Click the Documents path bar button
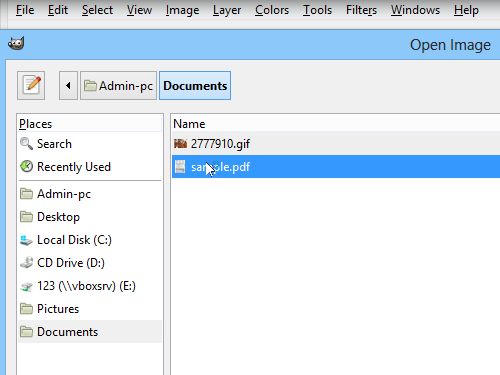Screen dimensions: 500x375 195,86
